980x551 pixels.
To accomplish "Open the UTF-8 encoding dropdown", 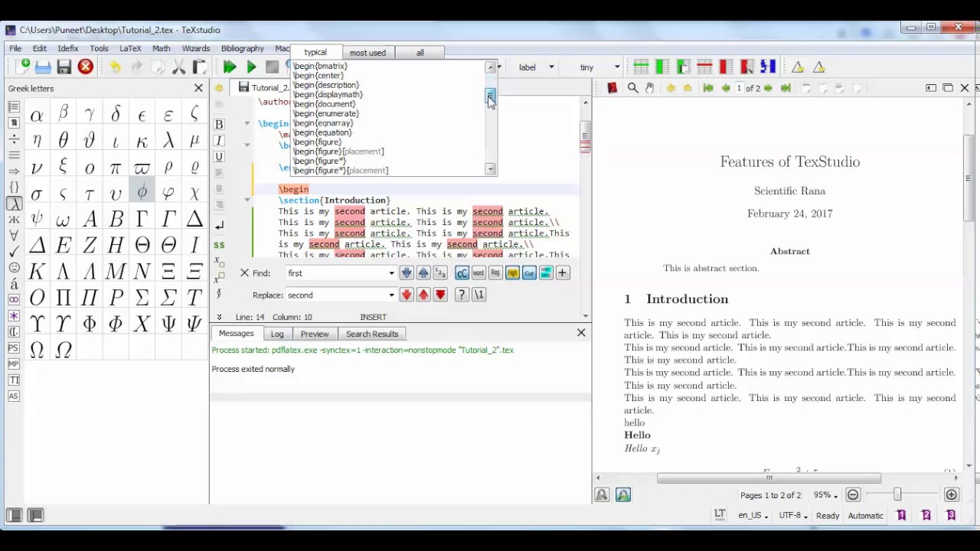I will click(792, 516).
